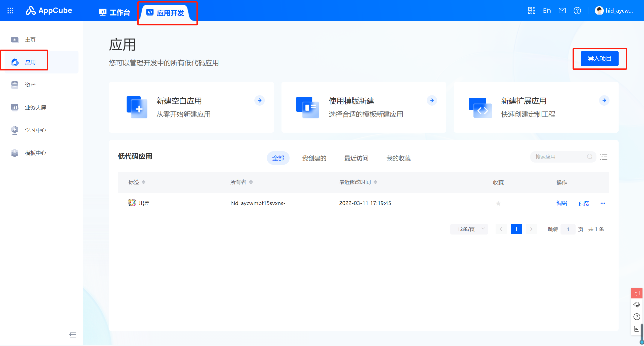Toggle favorite star for 出差 app

(x=498, y=203)
